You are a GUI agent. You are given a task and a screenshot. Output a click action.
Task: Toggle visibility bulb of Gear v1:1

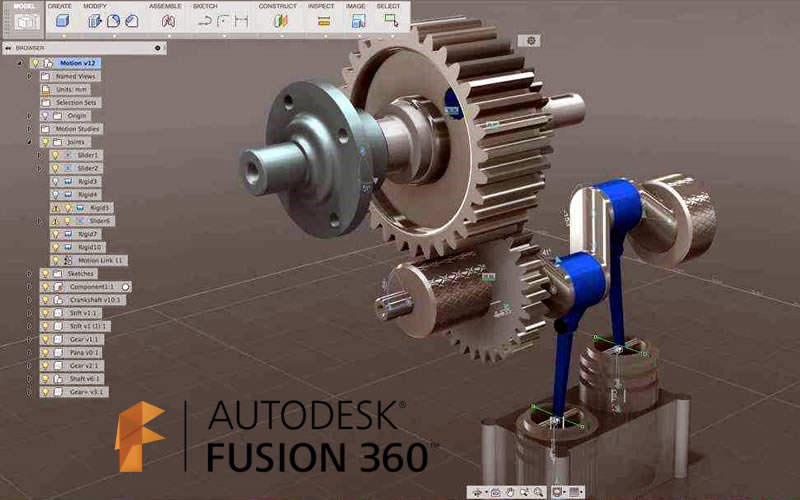click(x=45, y=339)
